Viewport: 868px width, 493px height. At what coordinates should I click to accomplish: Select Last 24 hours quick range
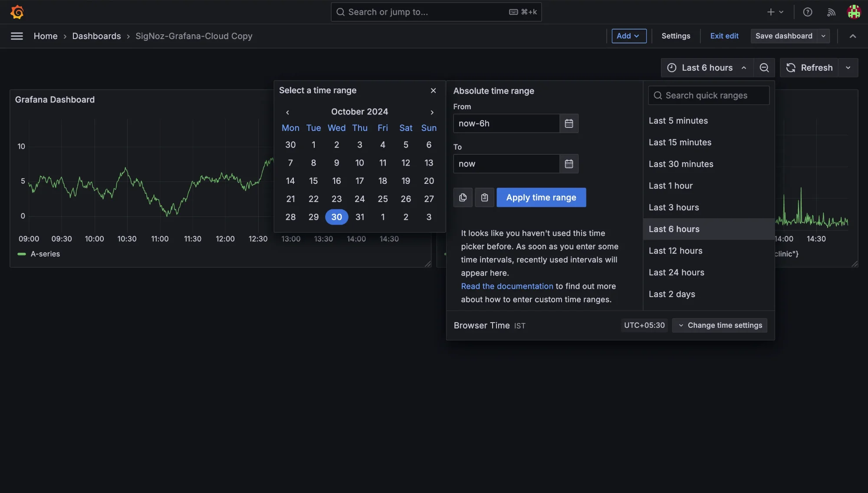(x=709, y=273)
